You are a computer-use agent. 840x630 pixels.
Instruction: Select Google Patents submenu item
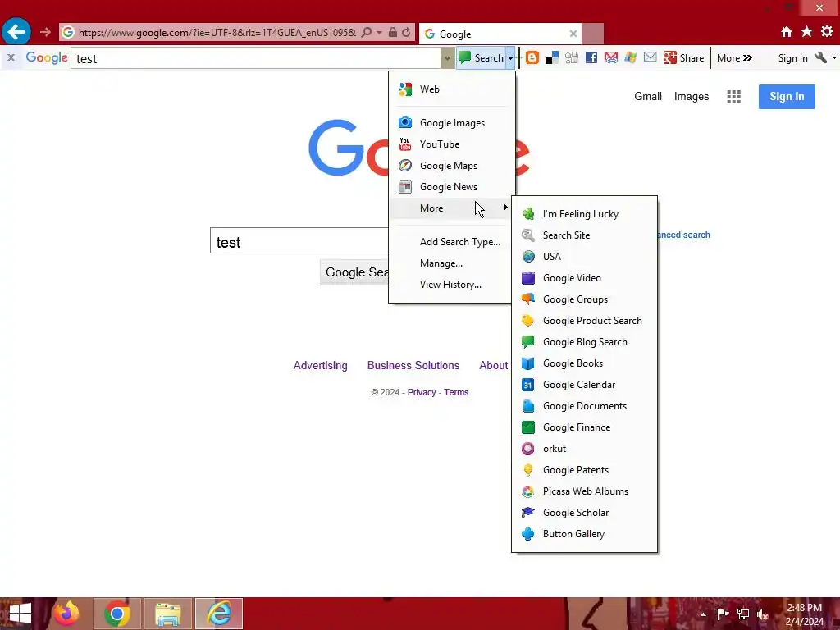584,470
